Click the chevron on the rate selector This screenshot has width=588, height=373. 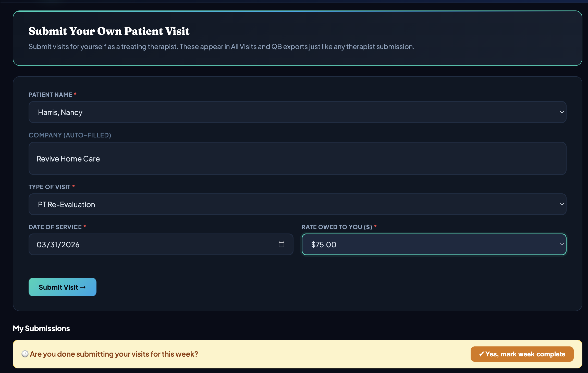pos(561,244)
